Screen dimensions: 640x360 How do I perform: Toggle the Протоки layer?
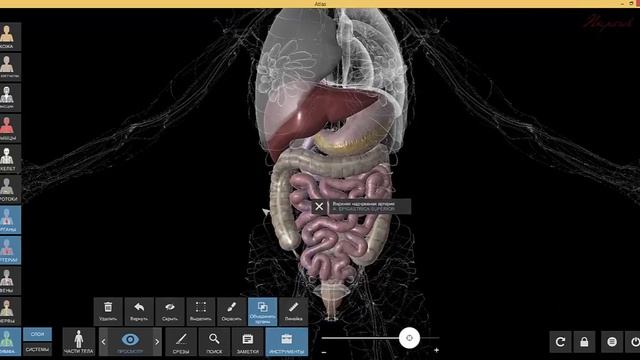(x=10, y=189)
